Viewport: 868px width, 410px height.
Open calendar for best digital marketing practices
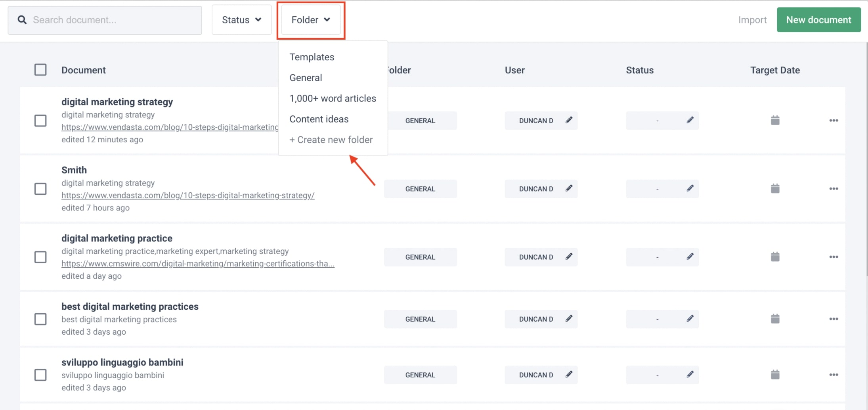pyautogui.click(x=775, y=318)
